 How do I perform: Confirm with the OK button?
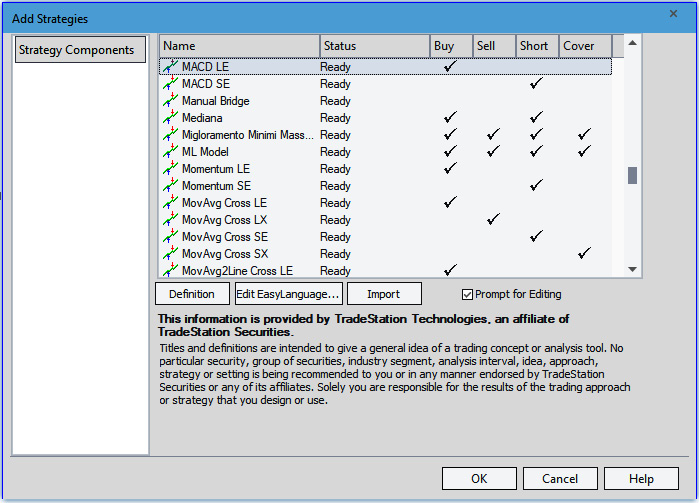coord(479,478)
